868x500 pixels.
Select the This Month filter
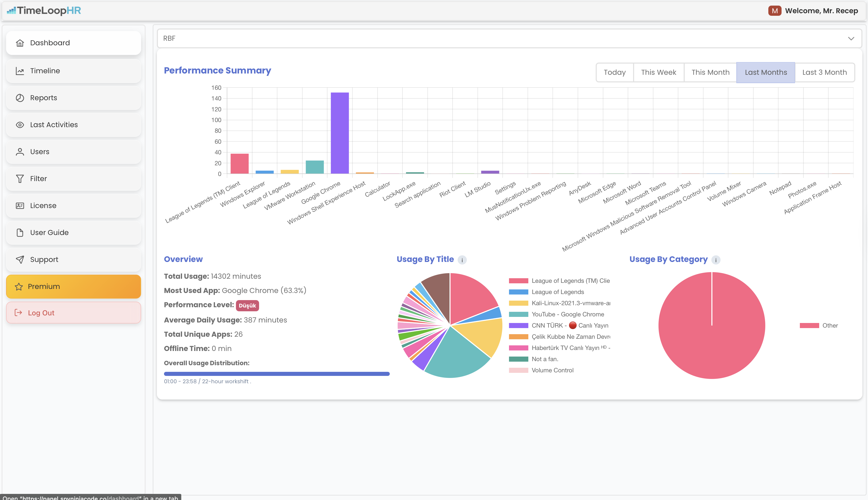(710, 72)
